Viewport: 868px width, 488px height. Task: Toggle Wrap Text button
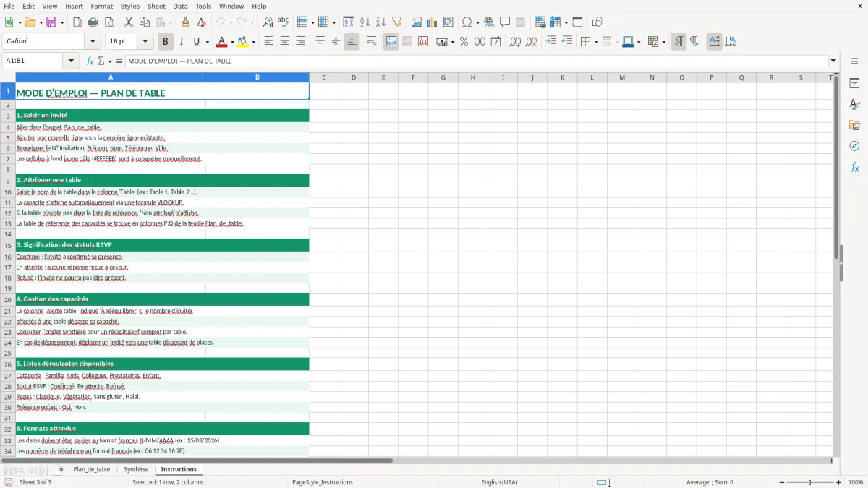372,42
